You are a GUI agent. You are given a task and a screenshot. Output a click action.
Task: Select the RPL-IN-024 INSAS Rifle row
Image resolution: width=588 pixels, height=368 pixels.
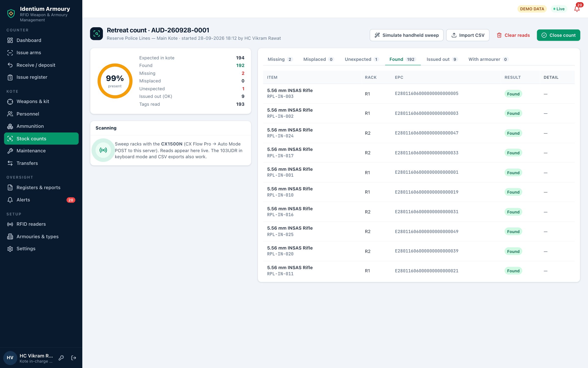tap(419, 133)
